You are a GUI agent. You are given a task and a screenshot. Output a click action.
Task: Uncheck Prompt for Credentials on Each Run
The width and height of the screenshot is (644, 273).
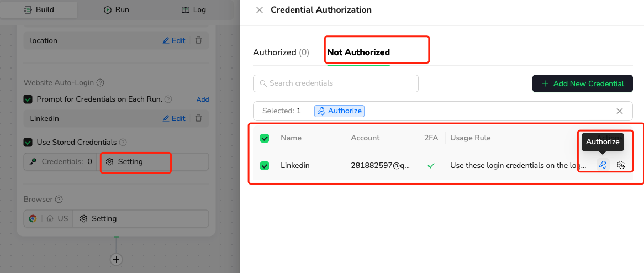pyautogui.click(x=28, y=99)
